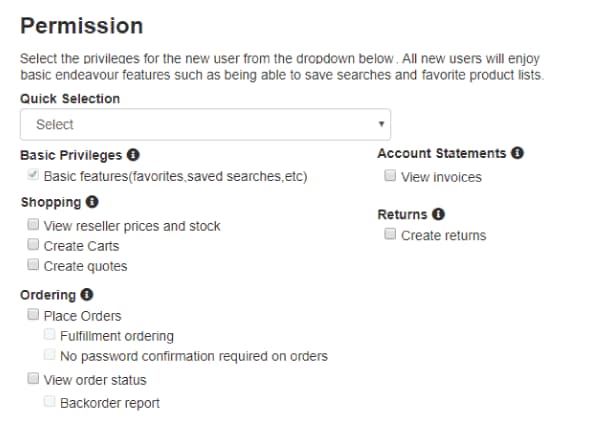Click the Create Carts label text
The width and height of the screenshot is (600, 426).
[81, 246]
